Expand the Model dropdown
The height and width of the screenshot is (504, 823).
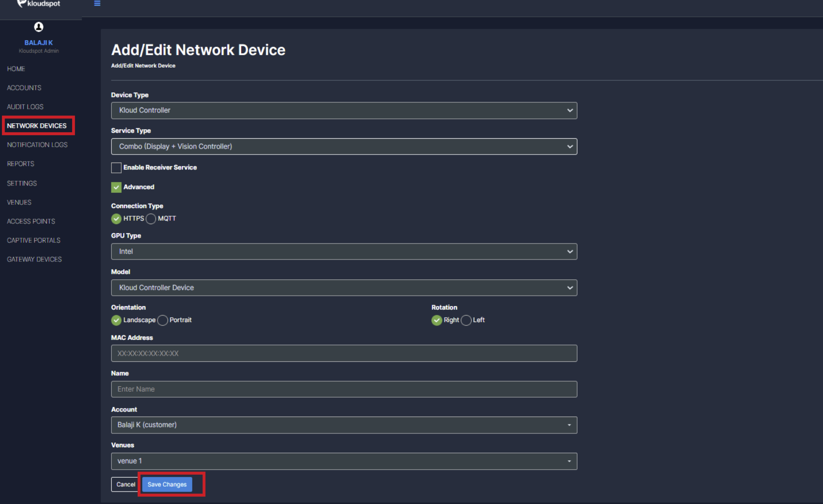pyautogui.click(x=344, y=288)
